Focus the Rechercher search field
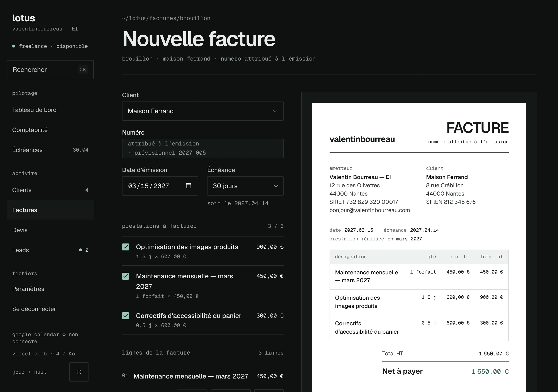 pos(50,70)
